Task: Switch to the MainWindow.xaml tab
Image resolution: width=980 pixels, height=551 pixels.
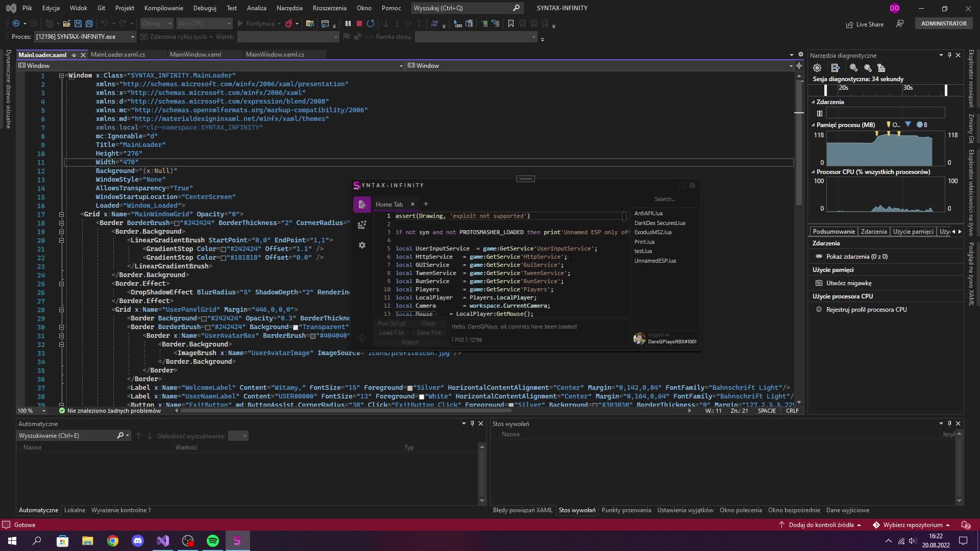Action: [195, 54]
